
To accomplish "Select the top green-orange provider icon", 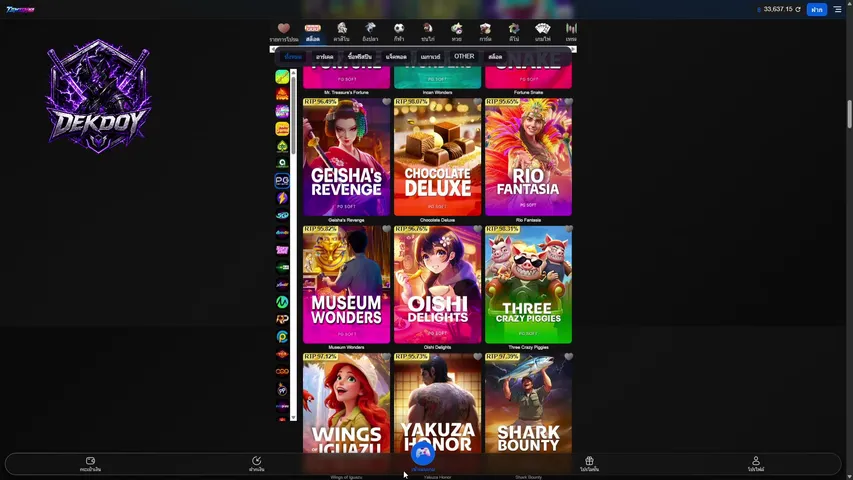I will point(282,77).
